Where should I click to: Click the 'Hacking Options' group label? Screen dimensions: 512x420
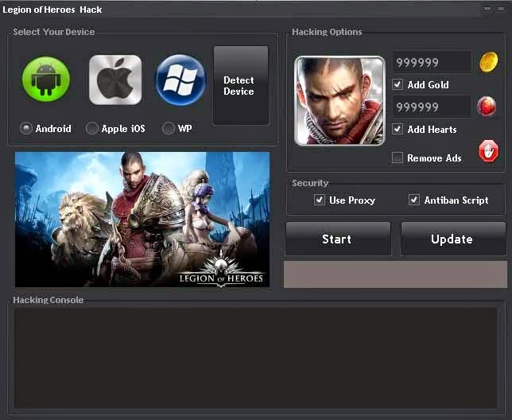pos(327,32)
